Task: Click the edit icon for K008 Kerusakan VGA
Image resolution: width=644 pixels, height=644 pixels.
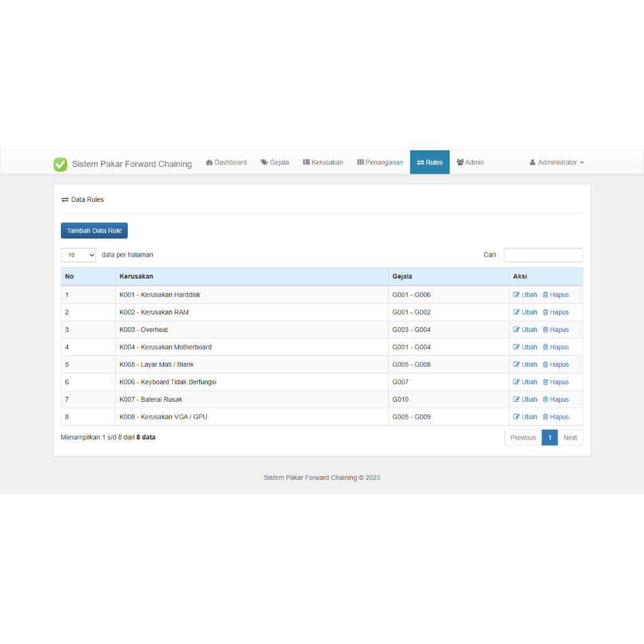Action: point(516,416)
